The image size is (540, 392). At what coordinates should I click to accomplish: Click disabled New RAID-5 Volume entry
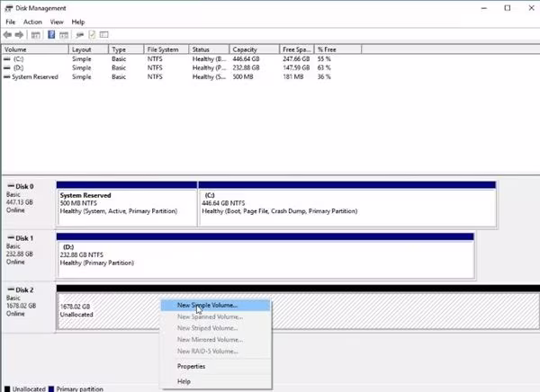(216, 351)
